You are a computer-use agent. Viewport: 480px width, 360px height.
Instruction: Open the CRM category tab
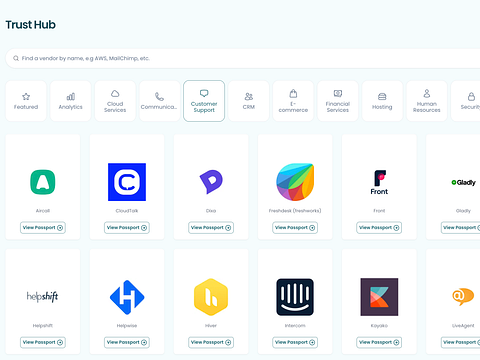click(x=249, y=101)
